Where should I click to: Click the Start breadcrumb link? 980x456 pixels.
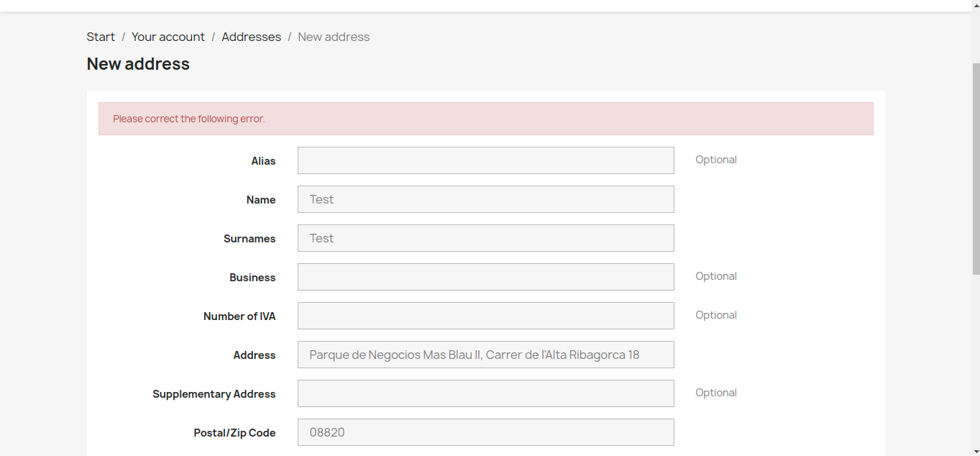coord(101,37)
